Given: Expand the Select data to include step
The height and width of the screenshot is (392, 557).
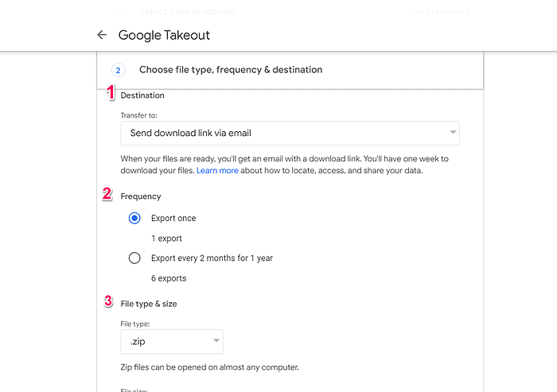Looking at the screenshot, I should 187,11.
